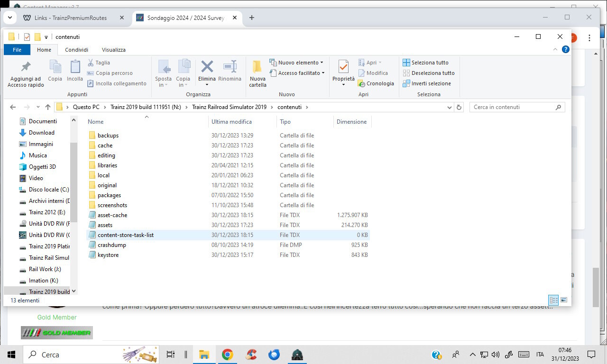The image size is (607, 364).
Task: Open Windows Start menu
Action: [11, 355]
